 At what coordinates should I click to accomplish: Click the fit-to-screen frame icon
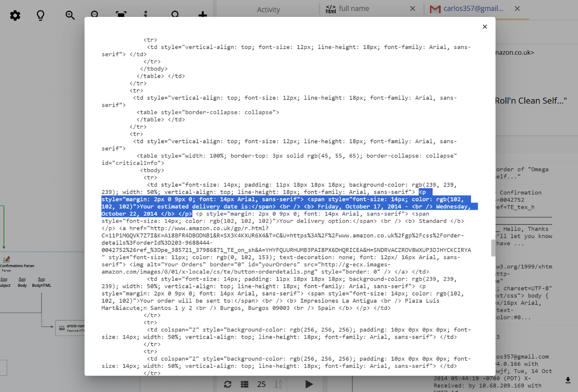pos(121,15)
